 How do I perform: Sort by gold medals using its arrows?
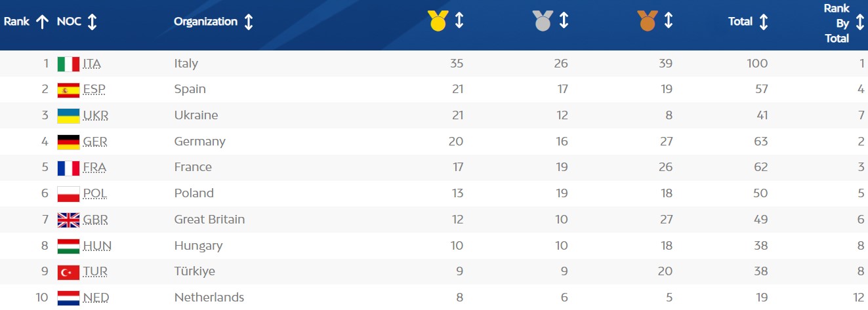(459, 21)
